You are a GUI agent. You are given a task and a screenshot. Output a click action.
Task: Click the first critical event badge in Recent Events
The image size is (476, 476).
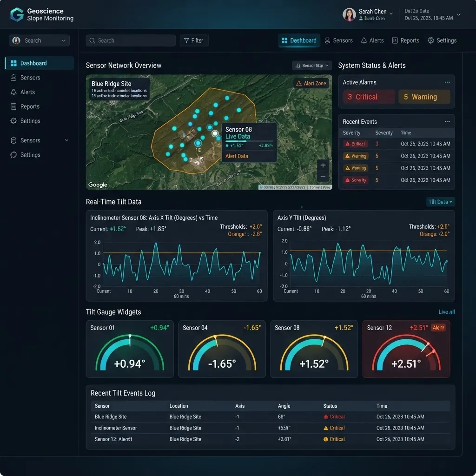355,144
